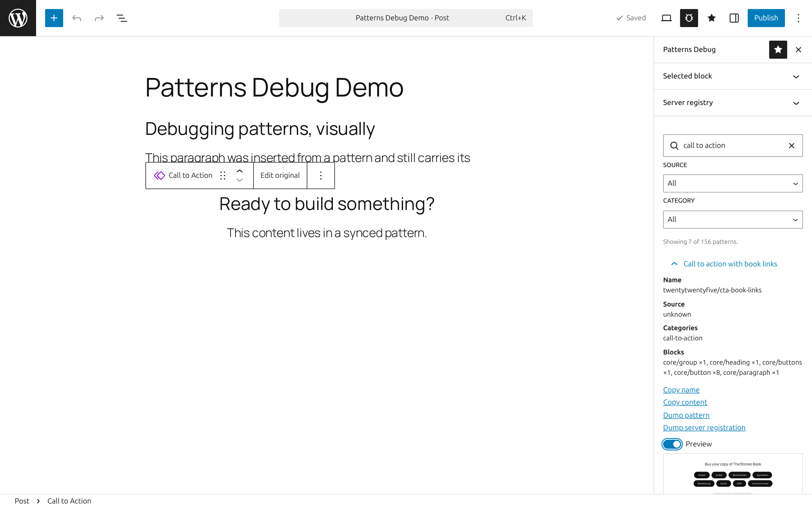
Task: Click the synced pattern Call to Action icon
Action: (159, 175)
